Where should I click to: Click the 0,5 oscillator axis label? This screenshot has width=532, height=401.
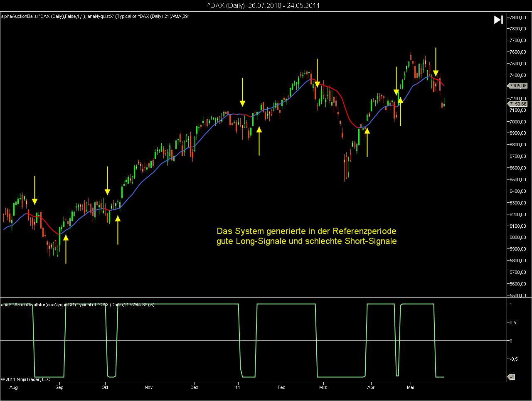coord(514,322)
